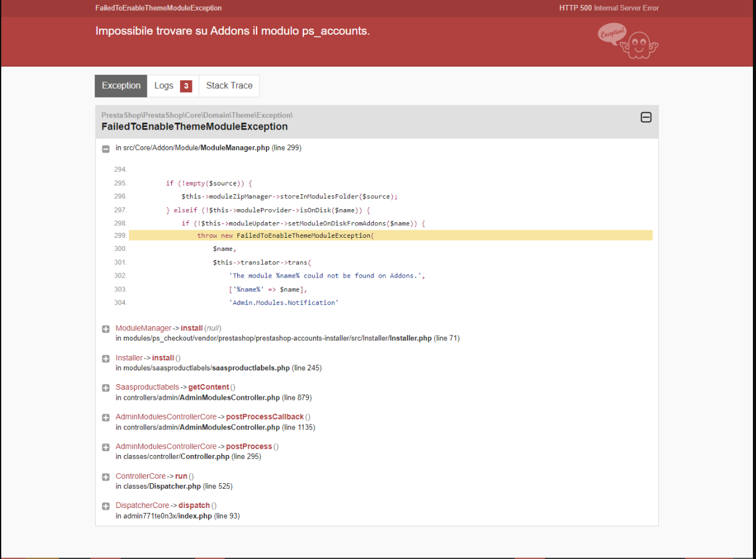This screenshot has width=756, height=559.
Task: Click the saasproductlabels.php line 245 file path
Action: (x=219, y=368)
